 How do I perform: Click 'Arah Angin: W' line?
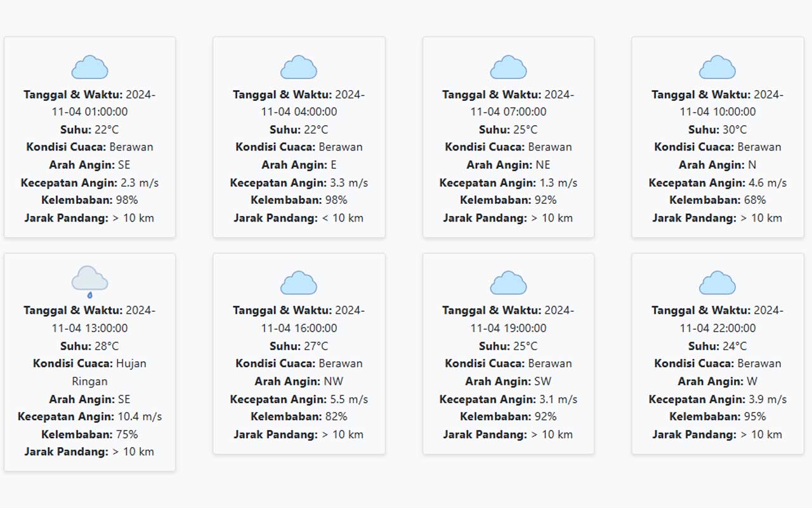(717, 382)
